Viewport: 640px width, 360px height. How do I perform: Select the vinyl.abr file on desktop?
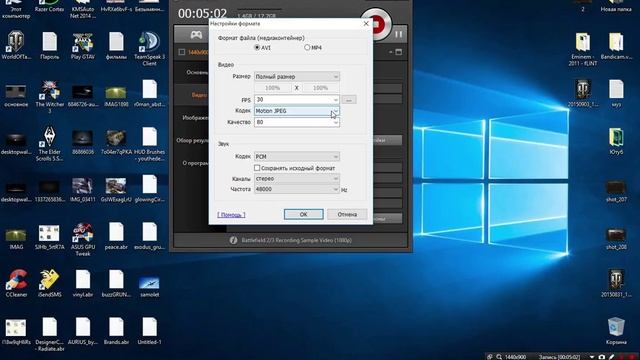tap(83, 283)
